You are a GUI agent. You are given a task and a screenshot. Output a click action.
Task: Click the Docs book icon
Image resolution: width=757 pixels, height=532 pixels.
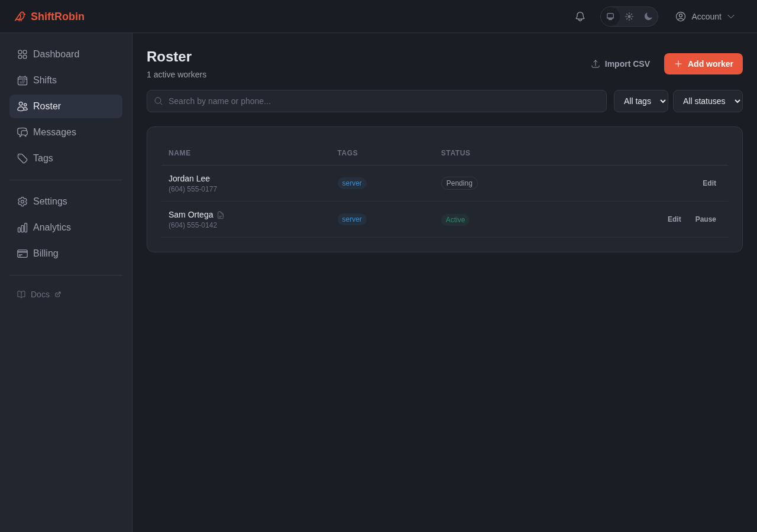pos(21,294)
